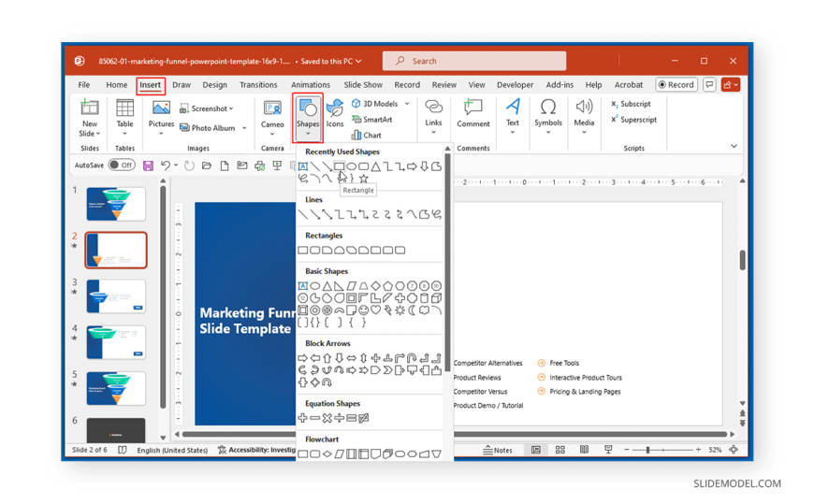Open the Shapes gallery dropdown
Image resolution: width=814 pixels, height=504 pixels.
(308, 118)
